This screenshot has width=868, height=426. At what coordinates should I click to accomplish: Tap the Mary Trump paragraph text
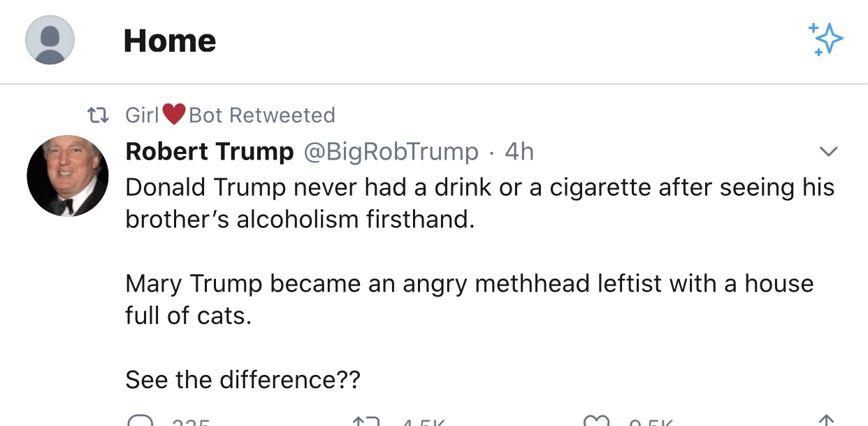click(x=469, y=299)
